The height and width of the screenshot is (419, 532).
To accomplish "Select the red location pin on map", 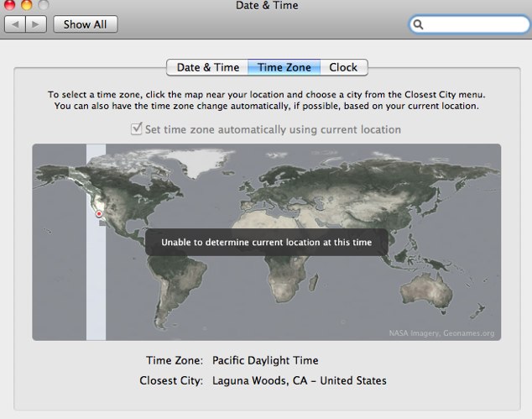I will (x=99, y=214).
